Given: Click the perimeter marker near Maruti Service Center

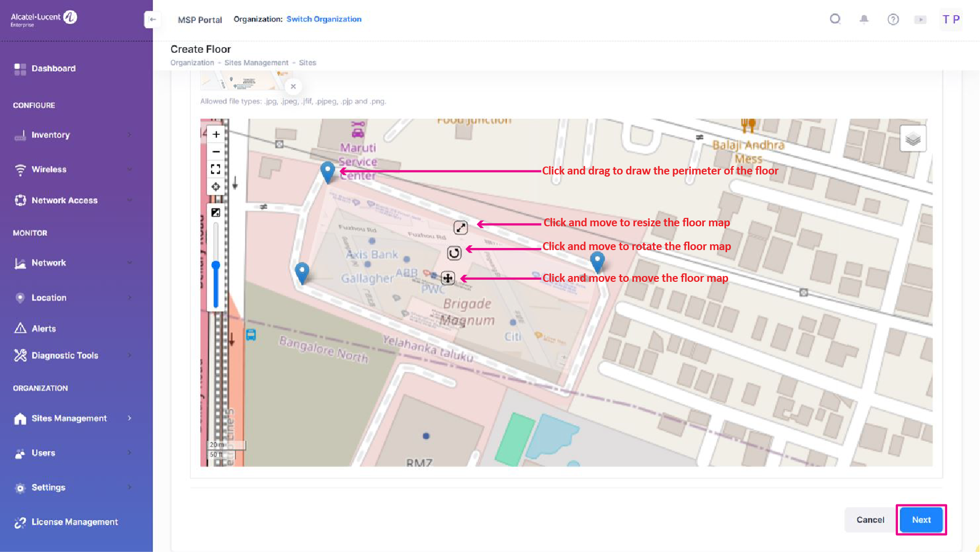Looking at the screenshot, I should click(328, 171).
